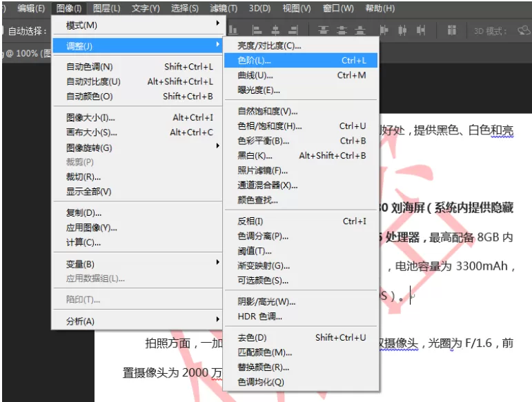This screenshot has height=402, width=532.
Task: Open the 替换颜色(R)... adjustment
Action: [301, 368]
